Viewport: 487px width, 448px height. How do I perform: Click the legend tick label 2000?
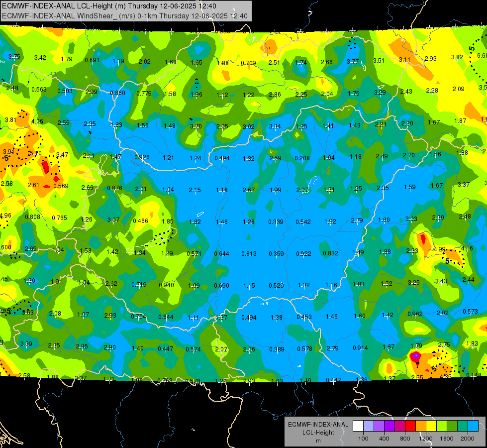[468, 439]
